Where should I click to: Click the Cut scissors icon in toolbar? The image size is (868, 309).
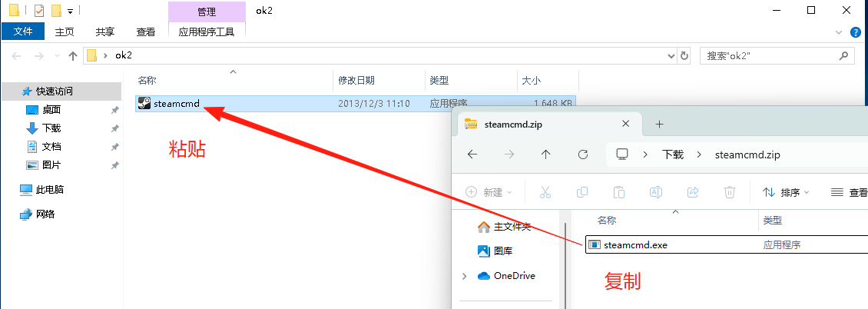click(545, 192)
